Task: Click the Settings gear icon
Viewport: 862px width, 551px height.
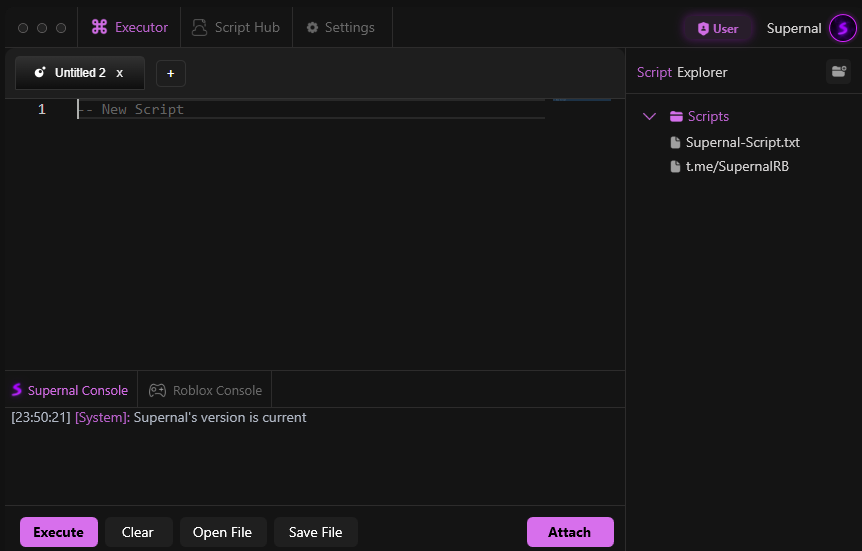Action: [312, 27]
